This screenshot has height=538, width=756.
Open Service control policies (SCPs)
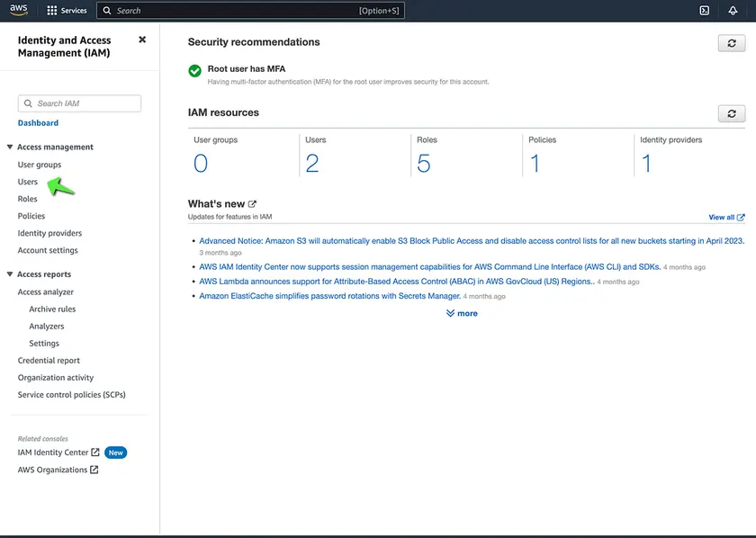[x=71, y=395]
